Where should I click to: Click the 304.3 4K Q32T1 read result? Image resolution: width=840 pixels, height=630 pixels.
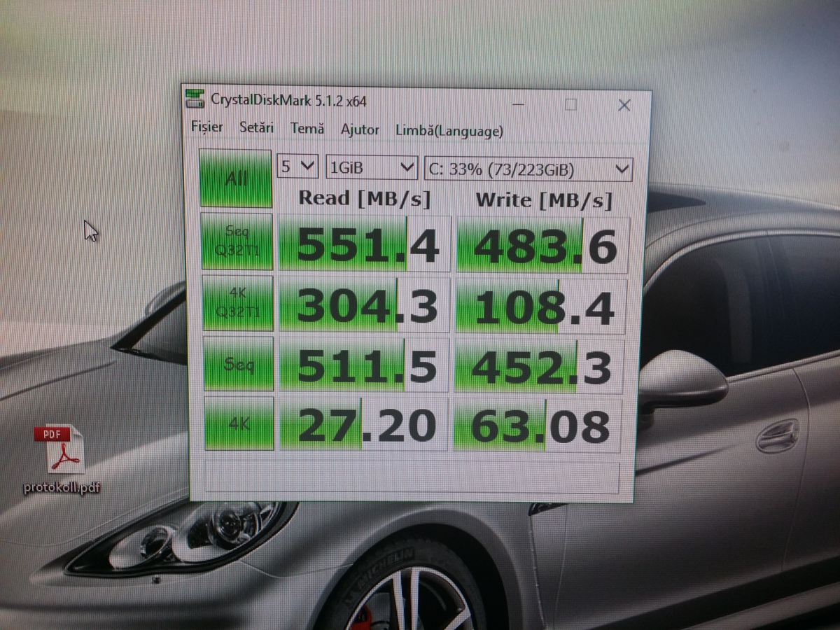tap(364, 304)
